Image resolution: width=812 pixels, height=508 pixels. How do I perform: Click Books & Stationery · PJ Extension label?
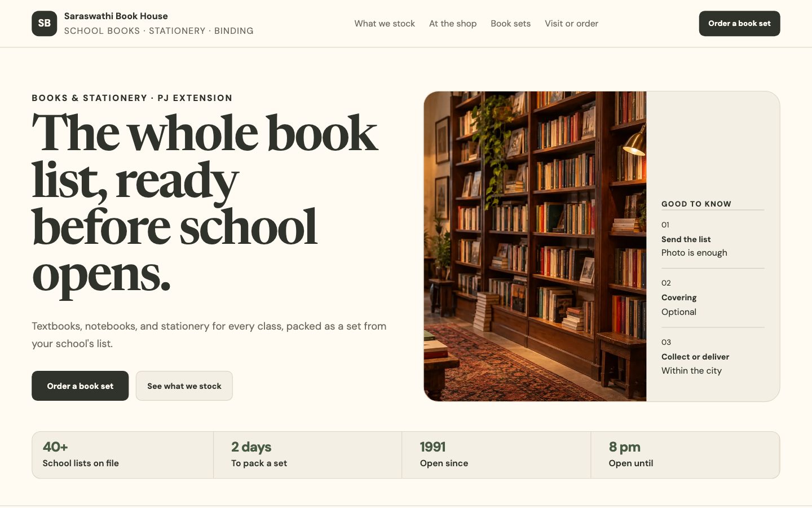[x=132, y=98]
